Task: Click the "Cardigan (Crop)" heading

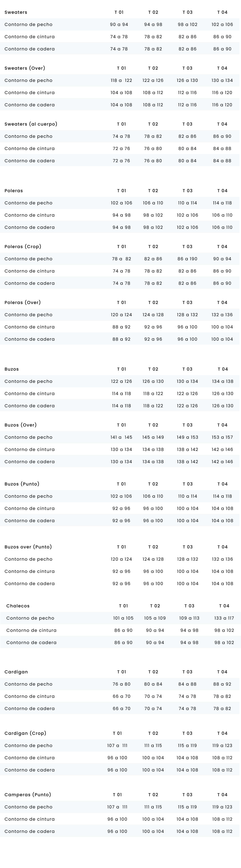Action: (x=25, y=733)
